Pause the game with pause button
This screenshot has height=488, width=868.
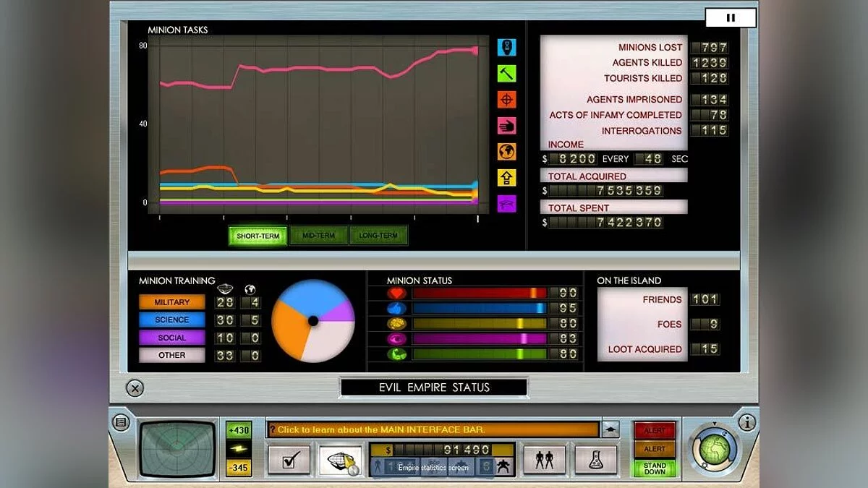coord(731,18)
